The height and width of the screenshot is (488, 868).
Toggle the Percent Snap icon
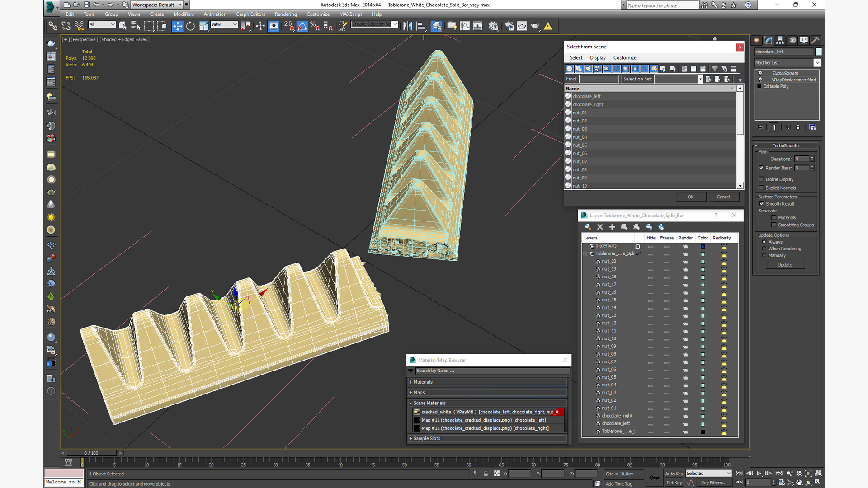pyautogui.click(x=315, y=26)
